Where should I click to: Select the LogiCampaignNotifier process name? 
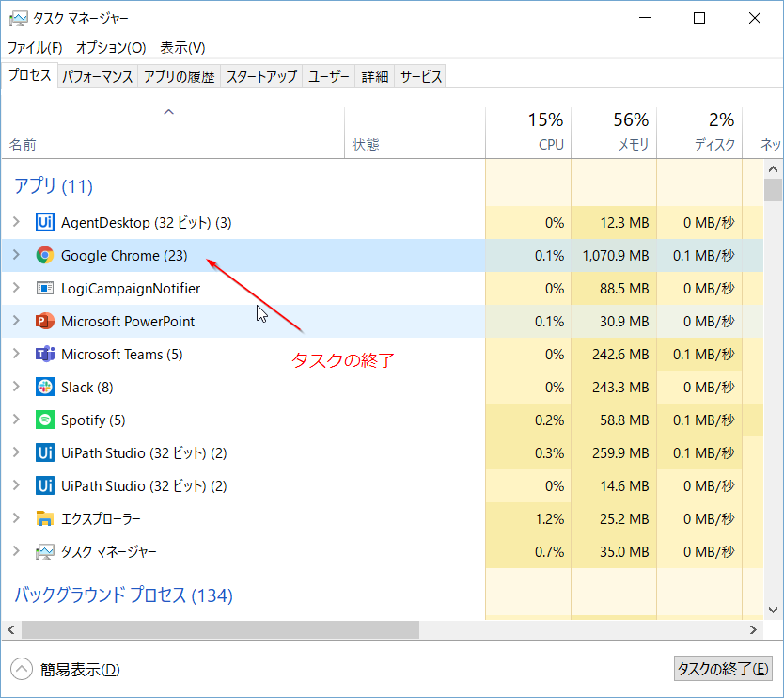coord(131,289)
